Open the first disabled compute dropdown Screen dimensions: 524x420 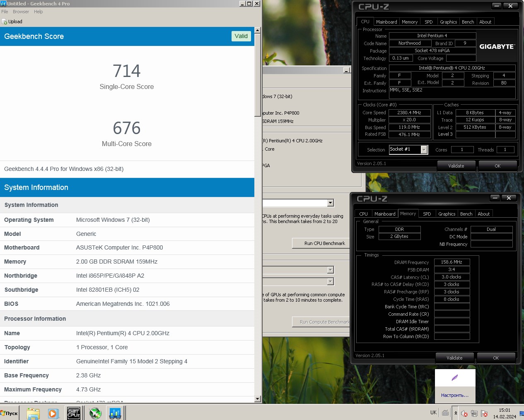point(330,270)
